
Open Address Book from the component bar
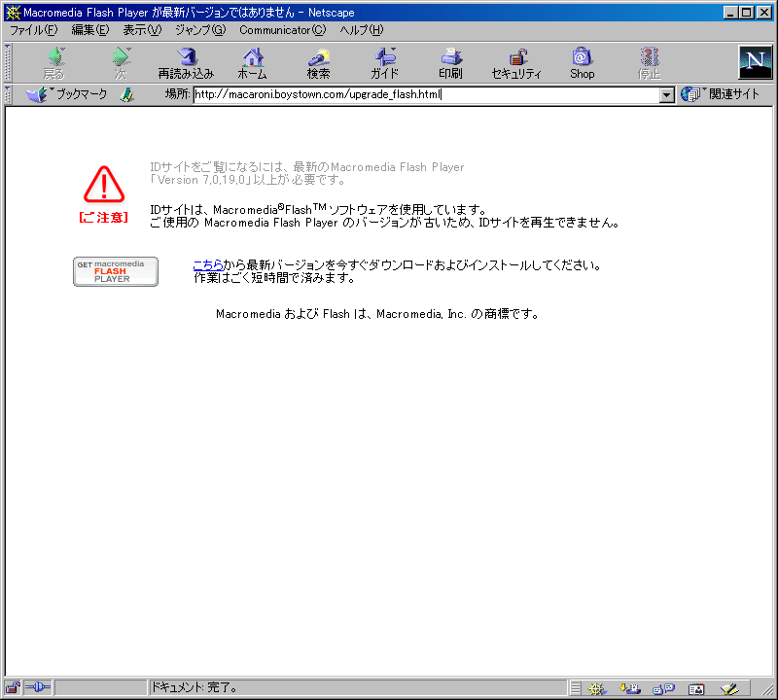tap(696, 688)
